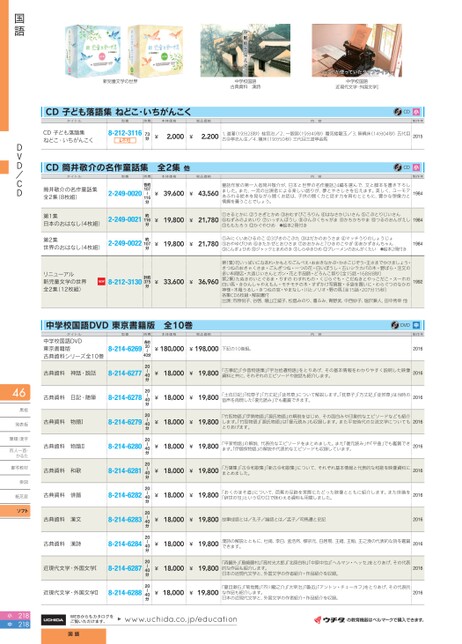Image resolution: width=462 pixels, height=644 pixels.
Task: Open the www.uchida.co.jp/education link
Action: [x=181, y=619]
